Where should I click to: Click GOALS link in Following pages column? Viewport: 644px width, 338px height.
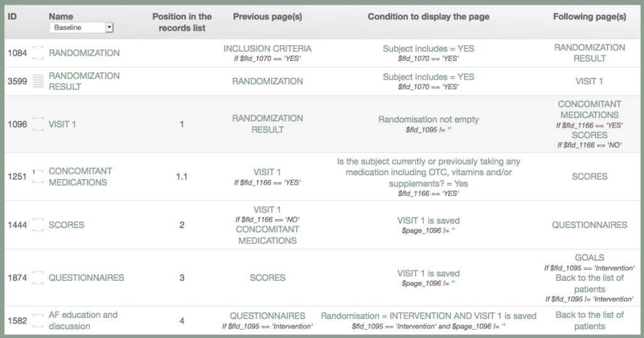[x=589, y=258]
